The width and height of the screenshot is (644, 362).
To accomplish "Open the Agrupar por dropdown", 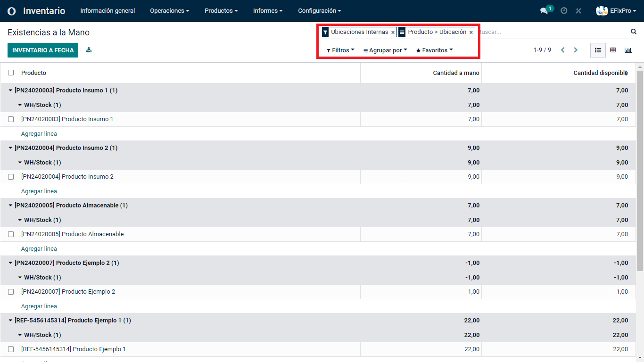I will [385, 50].
